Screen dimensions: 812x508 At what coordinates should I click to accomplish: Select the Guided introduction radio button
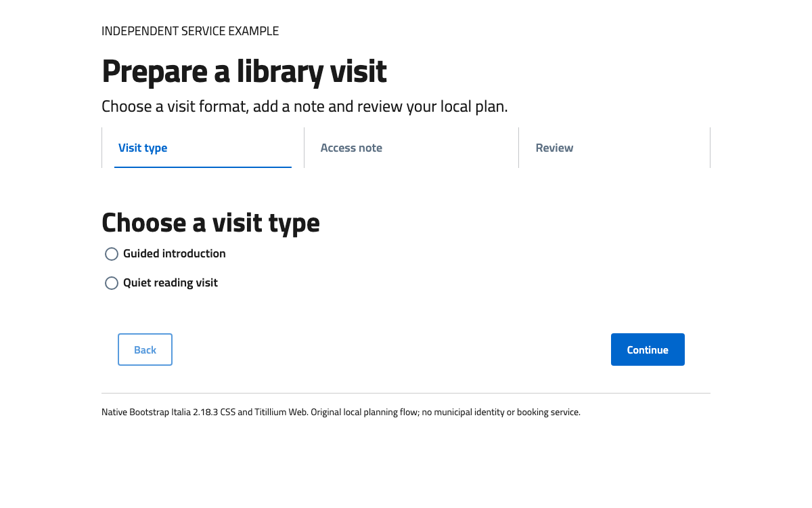[112, 254]
